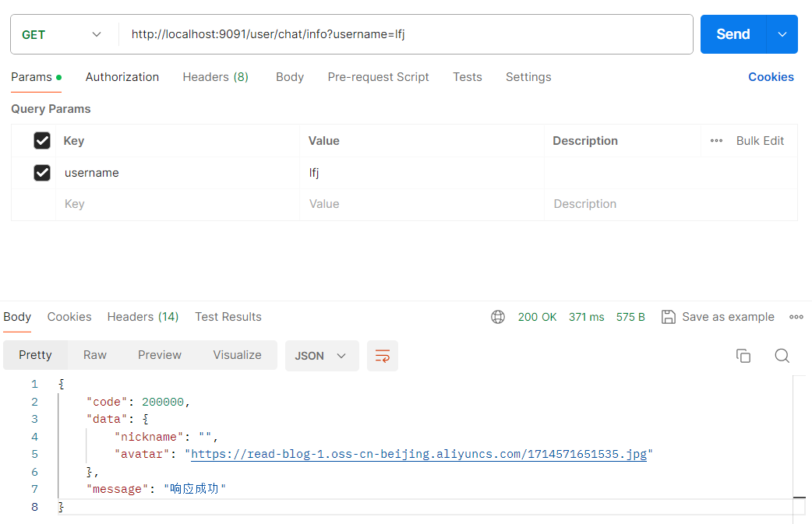Click the "响应成功" message value

(195, 489)
